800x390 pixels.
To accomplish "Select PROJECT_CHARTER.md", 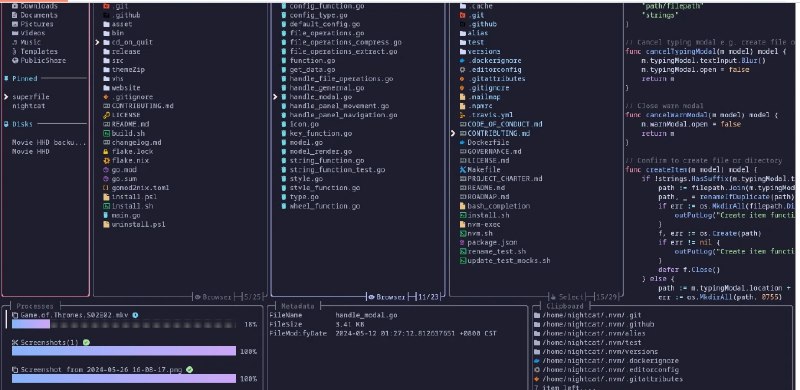I will point(505,179).
